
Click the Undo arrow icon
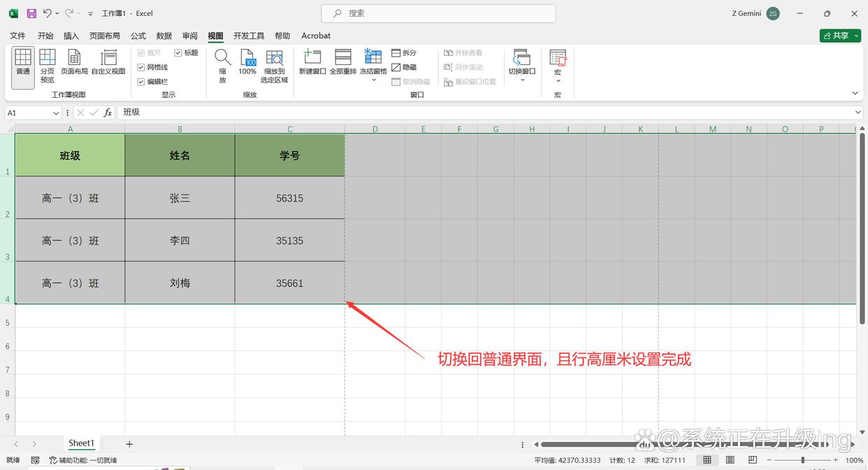point(47,13)
